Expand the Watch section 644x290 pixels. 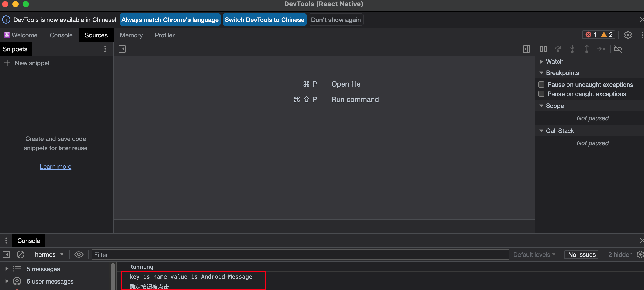[x=542, y=61]
